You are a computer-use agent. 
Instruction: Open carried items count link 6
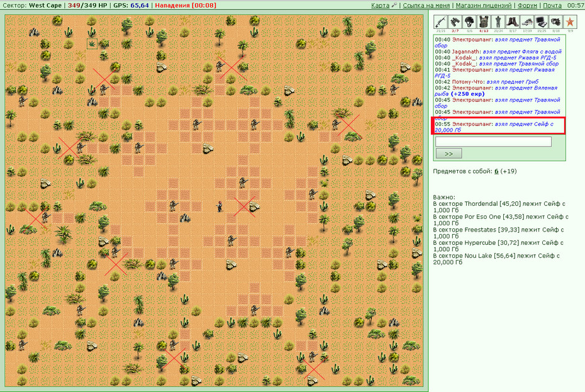496,171
